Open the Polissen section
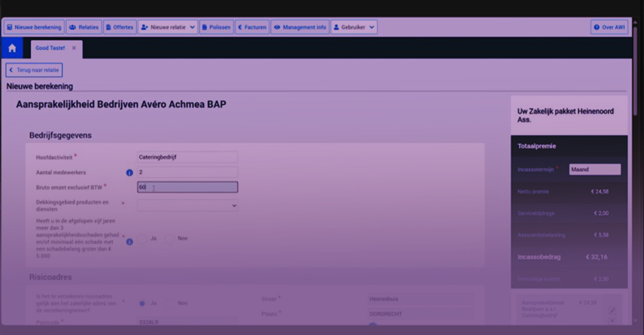The height and width of the screenshot is (335, 644). 216,27
